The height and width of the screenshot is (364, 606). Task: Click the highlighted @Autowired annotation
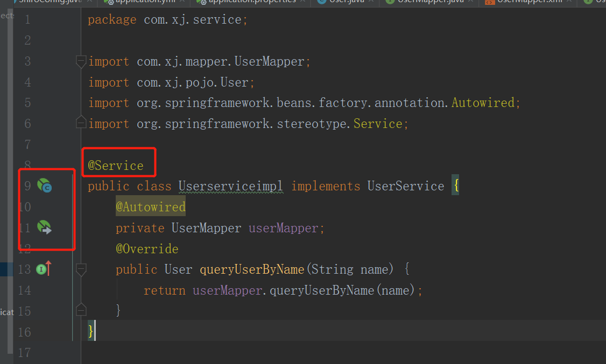150,207
